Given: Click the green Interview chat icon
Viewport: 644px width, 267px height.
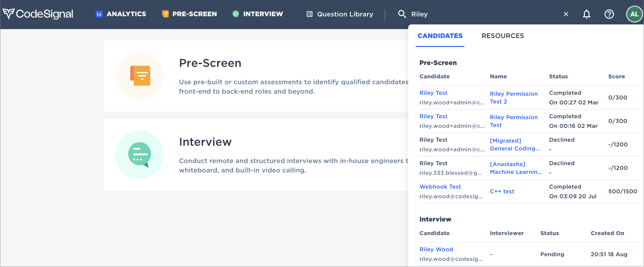Looking at the screenshot, I should click(236, 14).
